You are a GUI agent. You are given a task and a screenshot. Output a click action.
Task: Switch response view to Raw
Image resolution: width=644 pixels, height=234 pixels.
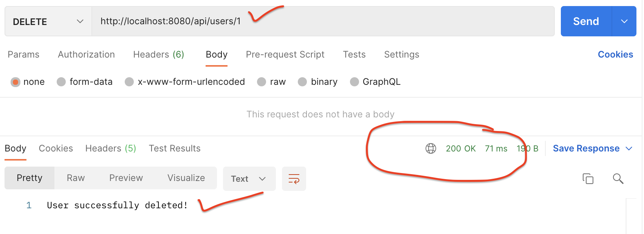pyautogui.click(x=76, y=178)
